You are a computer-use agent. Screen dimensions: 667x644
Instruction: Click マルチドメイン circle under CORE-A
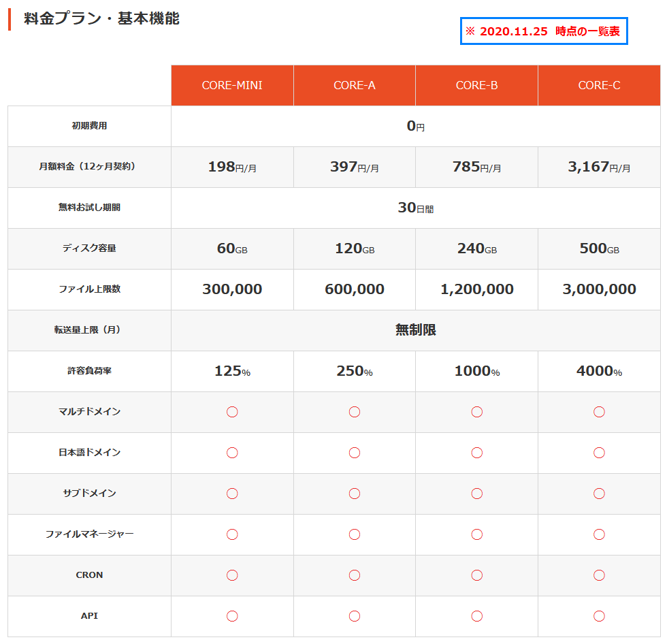point(355,412)
